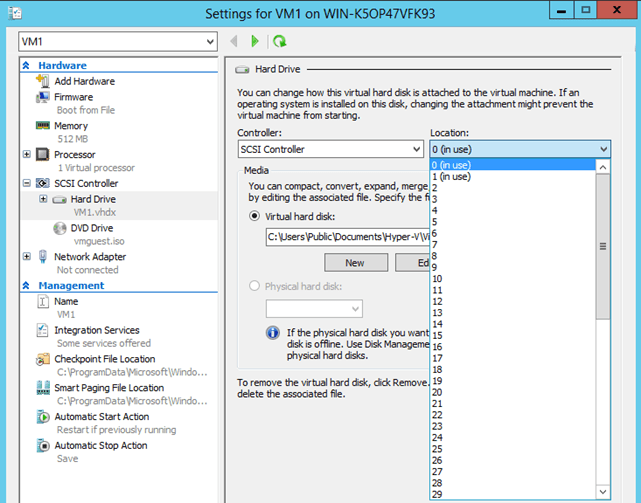Viewport: 641px width, 503px height.
Task: Click the Name icon under Management
Action: (43, 301)
